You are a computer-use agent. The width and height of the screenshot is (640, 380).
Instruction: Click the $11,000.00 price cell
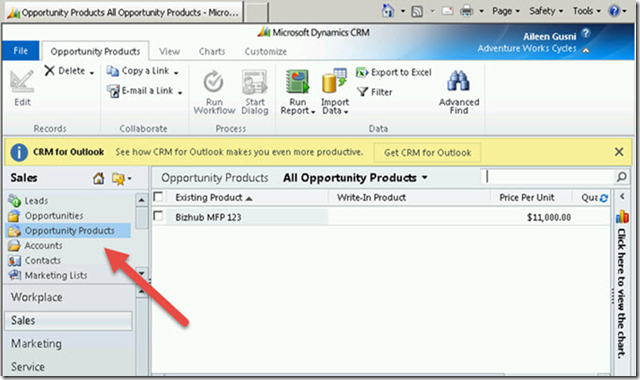click(549, 217)
